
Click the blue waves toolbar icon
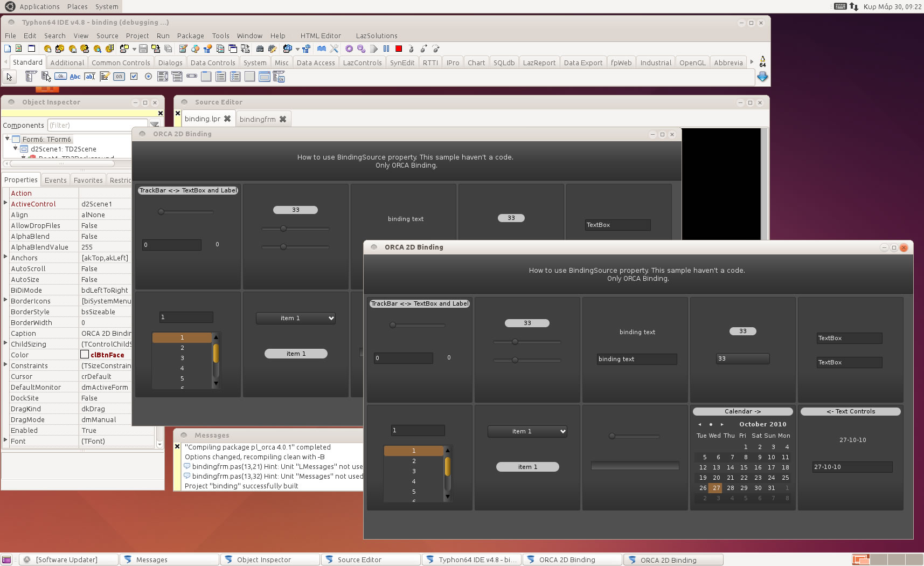pos(322,49)
